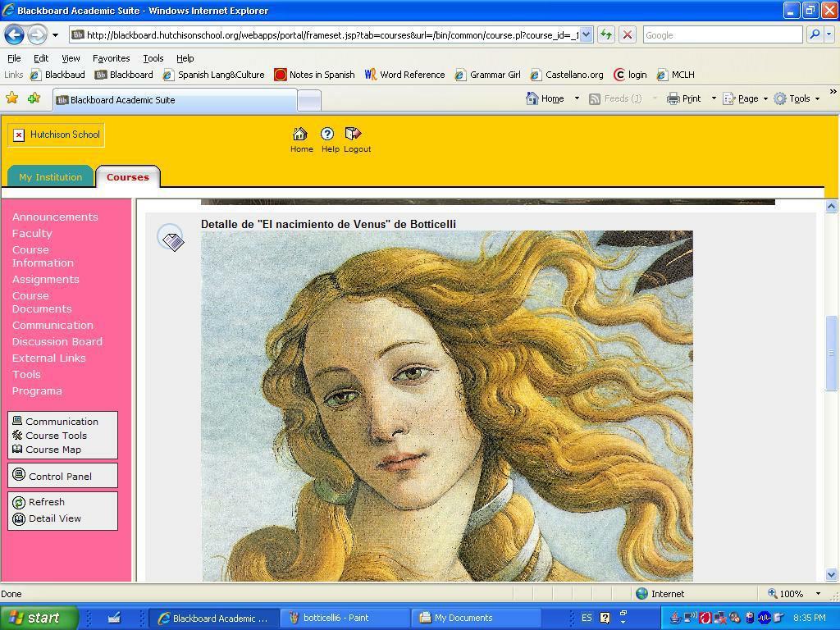
Task: Open the Page command menu
Action: click(745, 98)
